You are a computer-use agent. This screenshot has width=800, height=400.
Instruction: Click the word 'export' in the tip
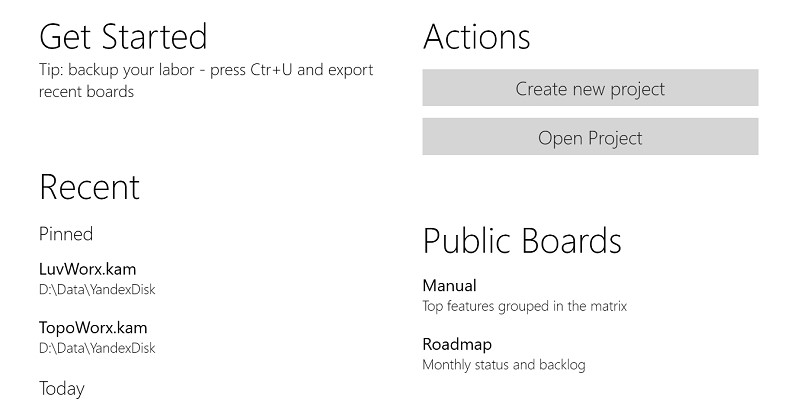351,70
